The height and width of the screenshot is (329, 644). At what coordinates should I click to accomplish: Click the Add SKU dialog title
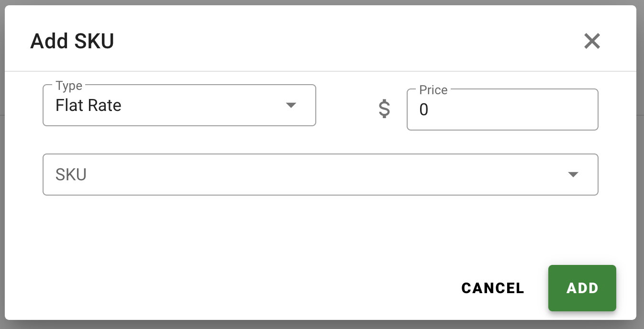(72, 41)
